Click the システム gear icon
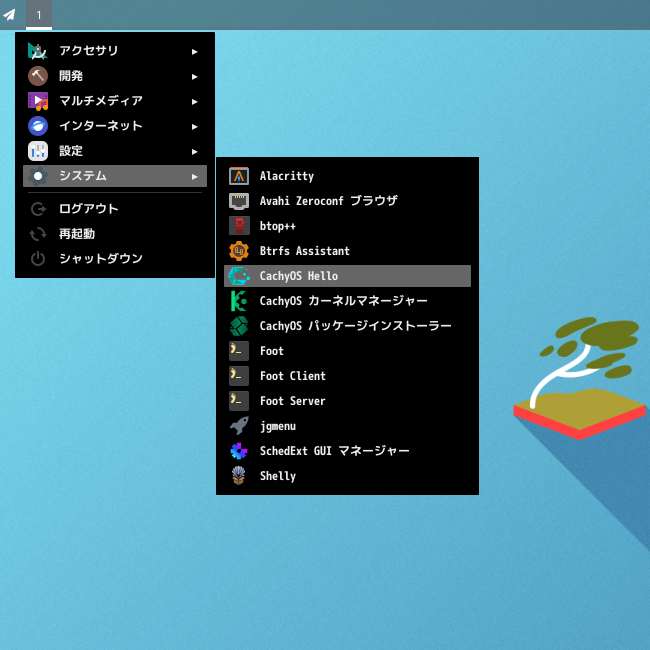650x650 pixels. pos(38,176)
